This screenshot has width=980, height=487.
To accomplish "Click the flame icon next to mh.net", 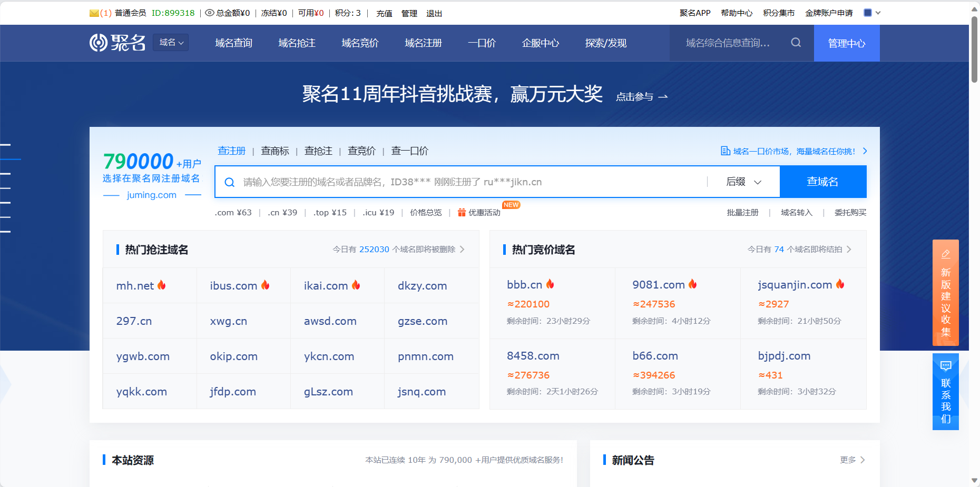I will tap(162, 285).
